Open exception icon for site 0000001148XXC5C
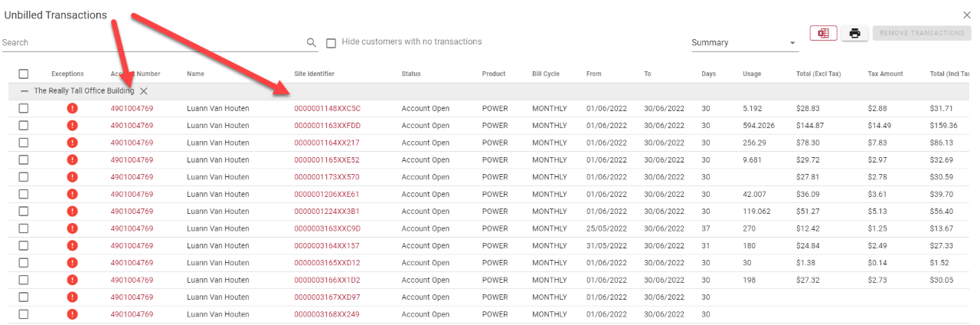980x325 pixels. coord(72,108)
